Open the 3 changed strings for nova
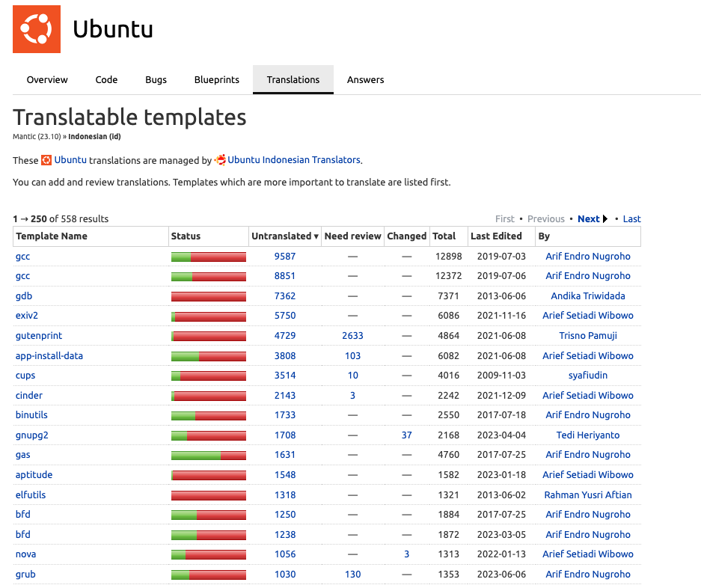The height and width of the screenshot is (588, 701). pos(406,554)
